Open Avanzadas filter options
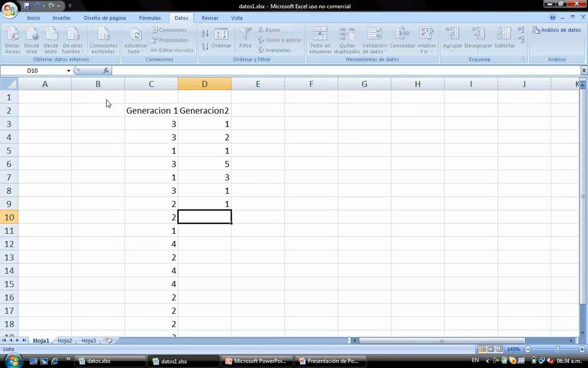 (x=274, y=50)
